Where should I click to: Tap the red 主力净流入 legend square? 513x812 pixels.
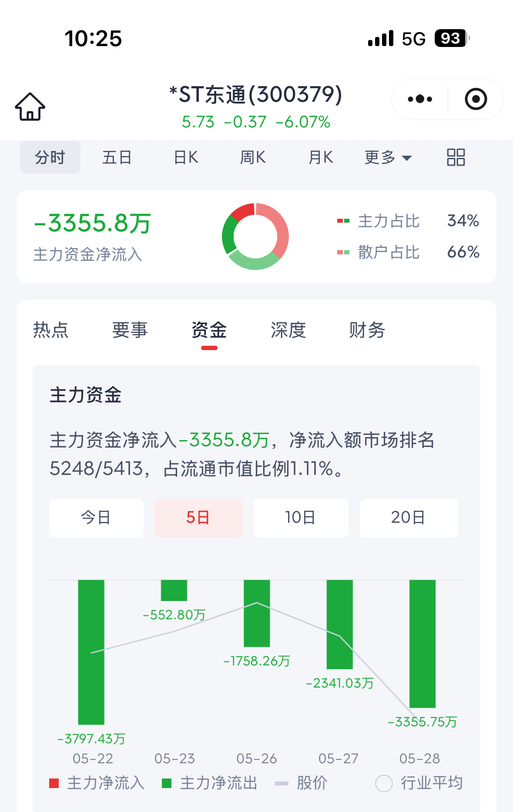click(x=54, y=783)
